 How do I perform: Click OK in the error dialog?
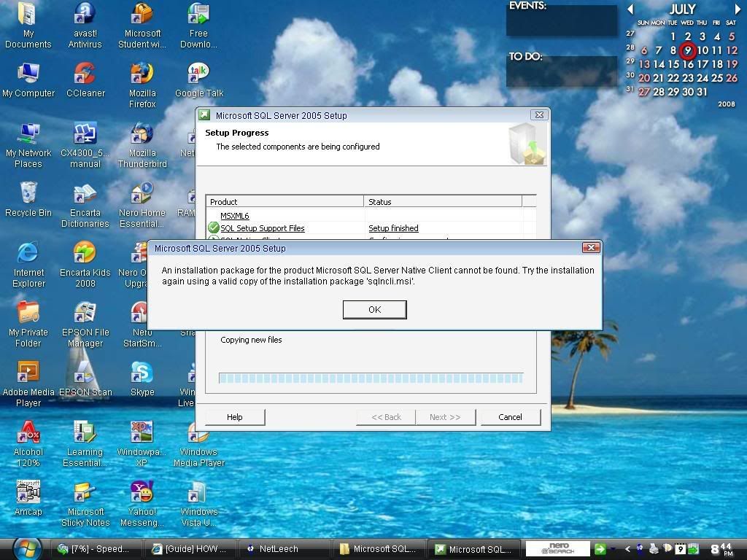[374, 310]
